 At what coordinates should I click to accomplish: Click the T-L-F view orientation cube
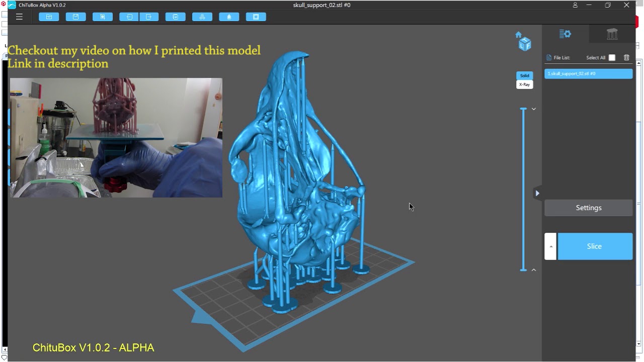525,44
